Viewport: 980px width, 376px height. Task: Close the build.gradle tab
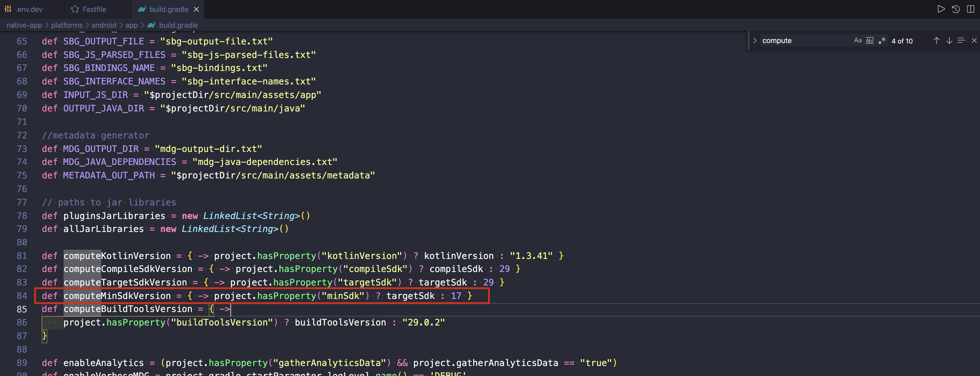tap(196, 9)
